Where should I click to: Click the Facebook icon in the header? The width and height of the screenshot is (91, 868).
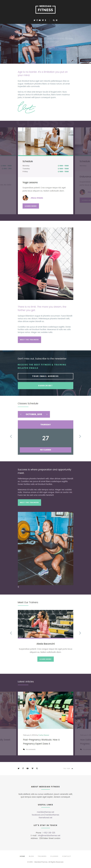coord(37,20)
